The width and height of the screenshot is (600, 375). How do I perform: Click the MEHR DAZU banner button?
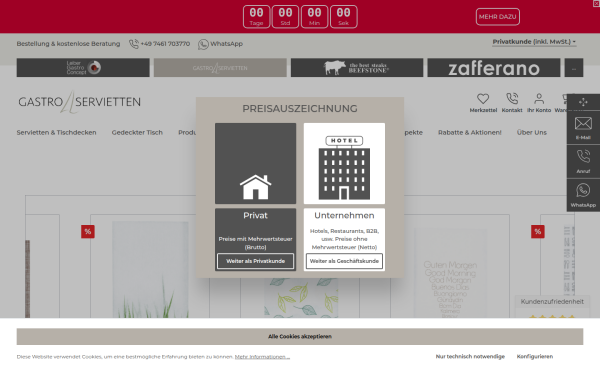(x=497, y=16)
